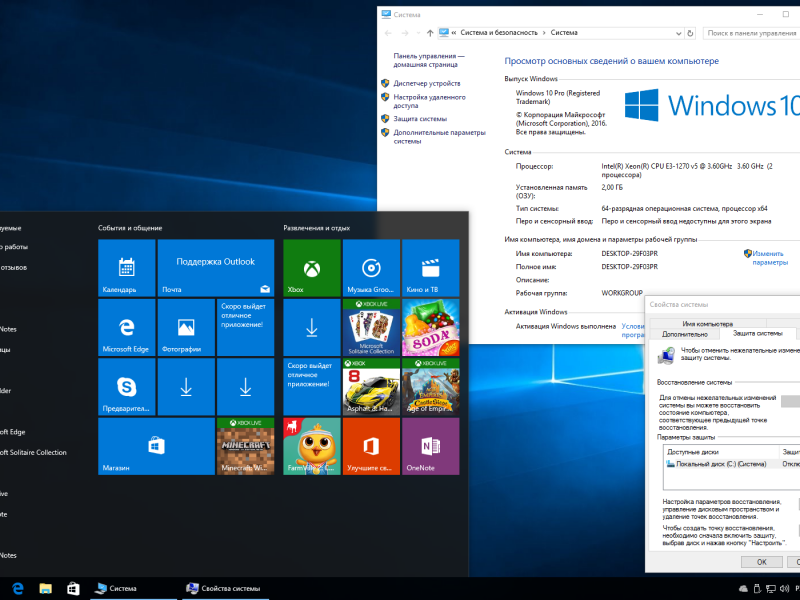Open the Почта mail tile
Viewport: 800px width, 600px height.
(216, 268)
